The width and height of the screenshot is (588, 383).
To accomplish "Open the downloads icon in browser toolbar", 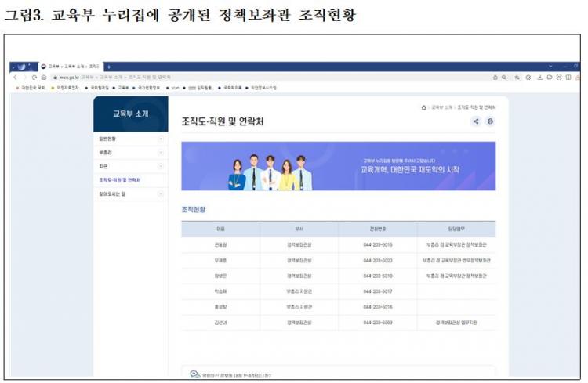I will pos(540,78).
